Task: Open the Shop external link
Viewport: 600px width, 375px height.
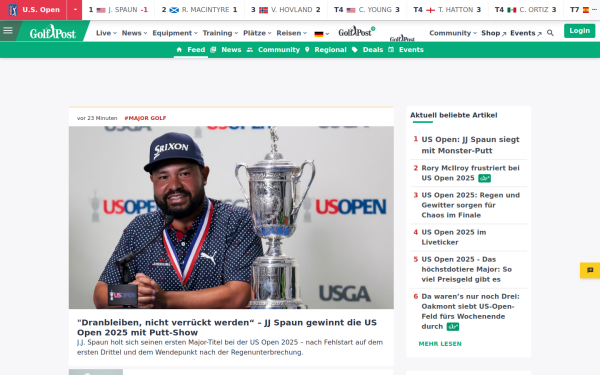Action: point(494,33)
